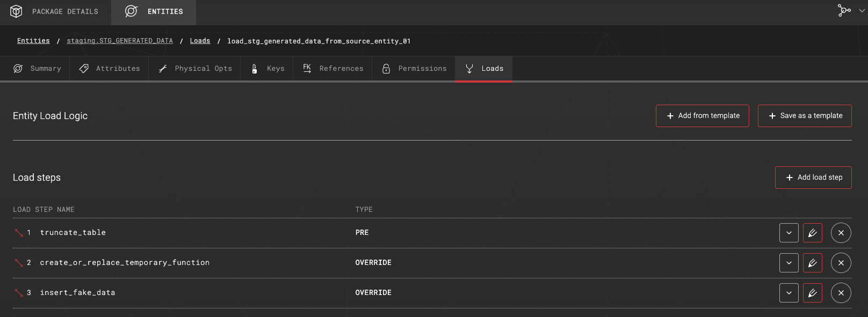Open the Keys tab
Viewport: 868px width, 317px height.
tap(268, 69)
